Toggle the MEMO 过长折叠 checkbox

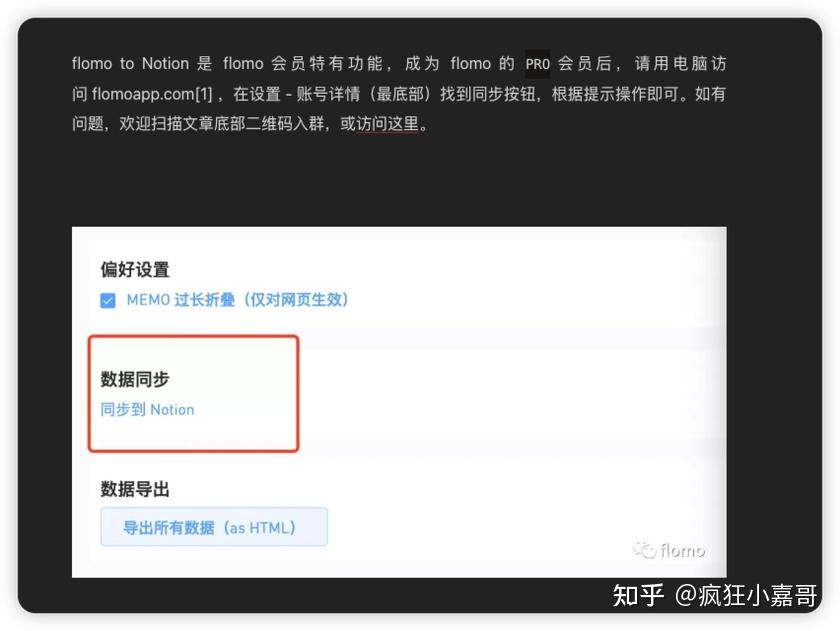pos(108,301)
